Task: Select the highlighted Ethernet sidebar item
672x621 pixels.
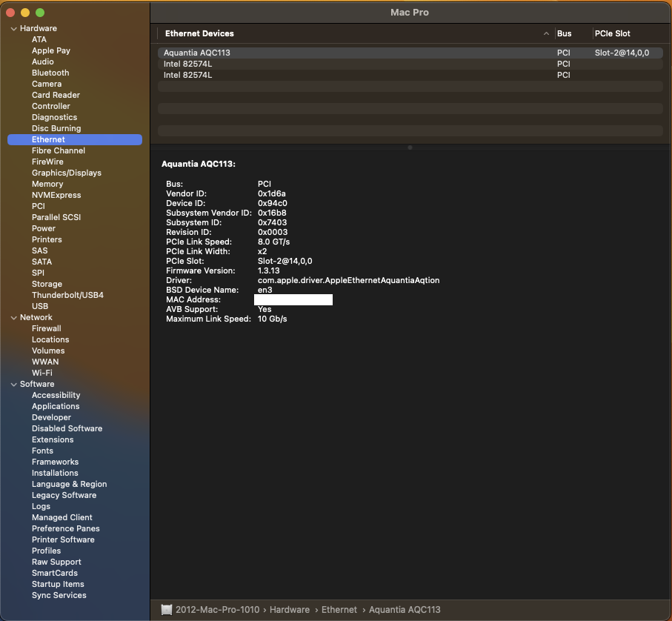Action: (x=75, y=140)
